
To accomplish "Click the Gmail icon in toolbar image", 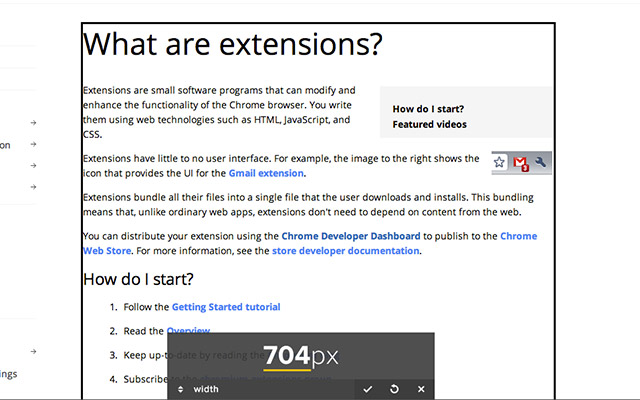I will tap(521, 164).
